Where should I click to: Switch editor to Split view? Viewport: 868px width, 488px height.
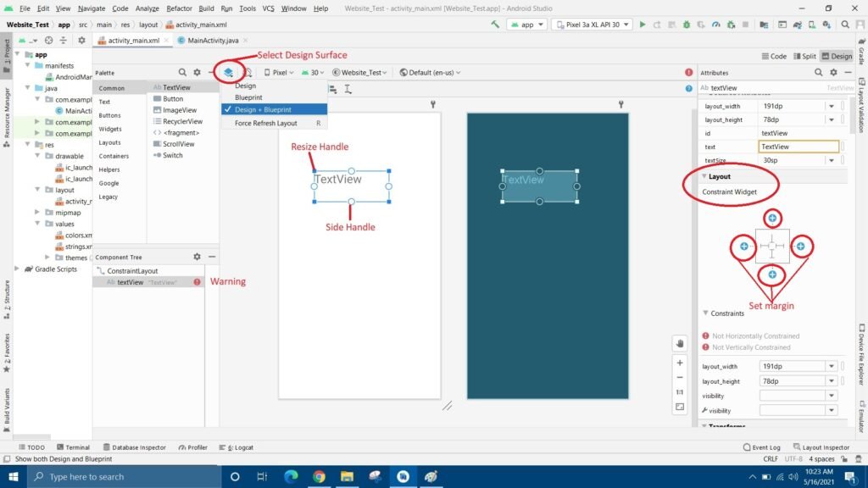pos(805,56)
